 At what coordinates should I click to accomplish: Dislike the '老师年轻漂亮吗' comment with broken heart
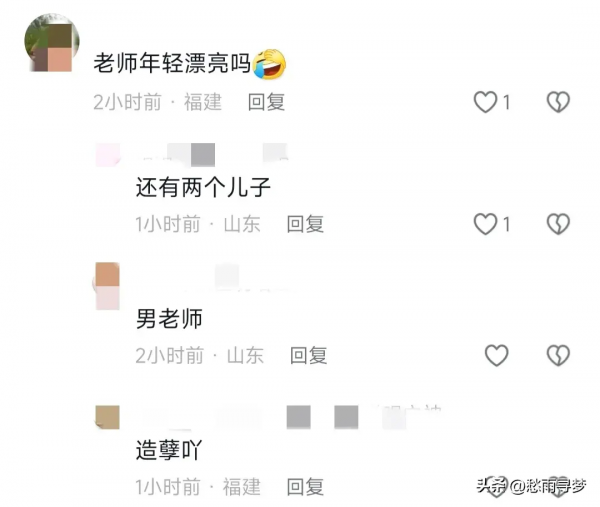click(558, 102)
